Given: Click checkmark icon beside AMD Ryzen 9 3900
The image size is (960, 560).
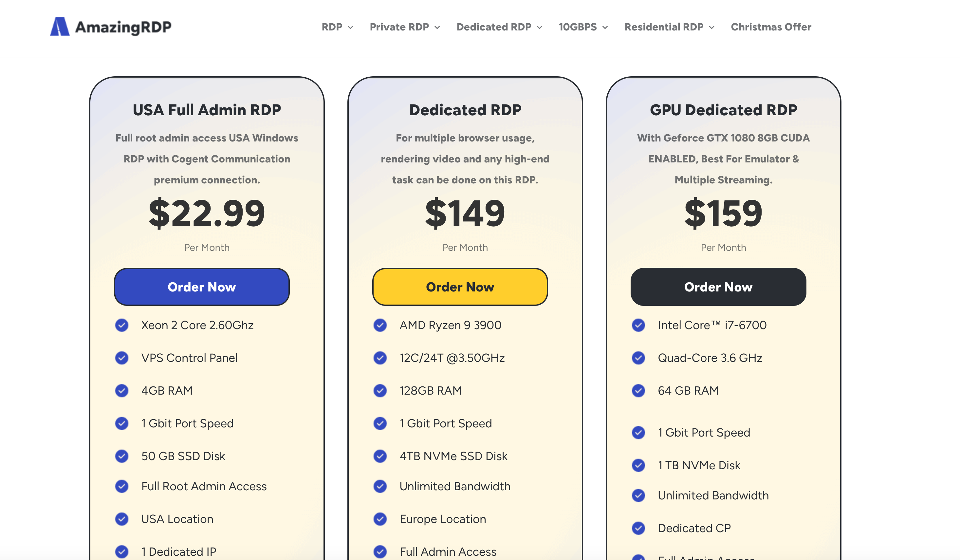Looking at the screenshot, I should point(380,325).
